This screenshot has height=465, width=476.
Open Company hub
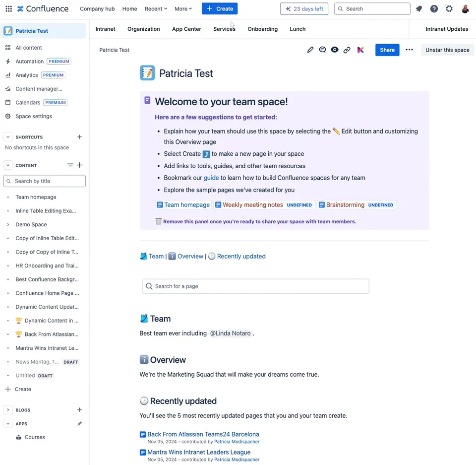point(98,9)
